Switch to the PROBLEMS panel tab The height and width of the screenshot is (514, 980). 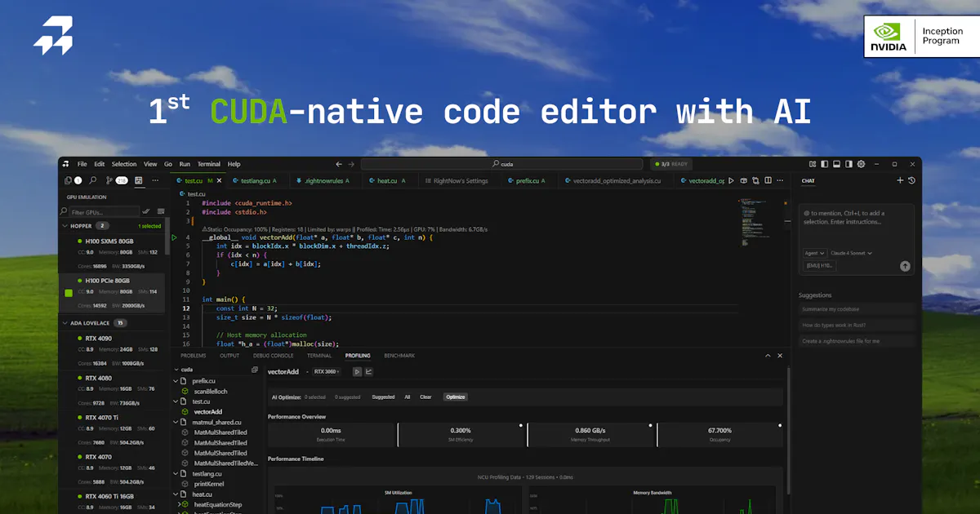coord(194,356)
